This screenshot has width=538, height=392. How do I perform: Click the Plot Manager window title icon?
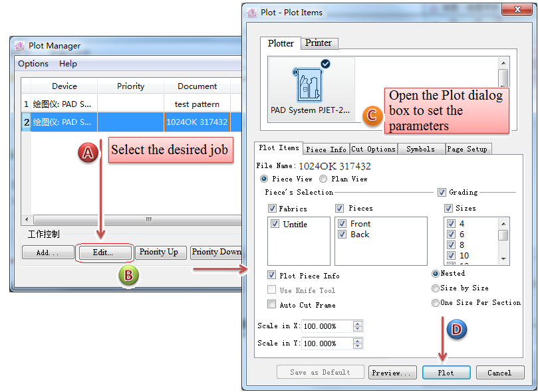19,46
